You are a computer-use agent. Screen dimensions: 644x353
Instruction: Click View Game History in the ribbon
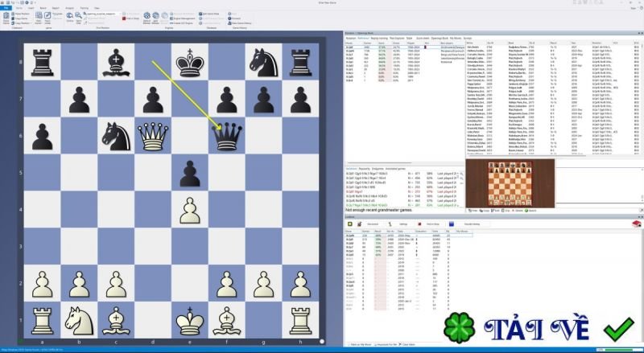[x=239, y=23]
